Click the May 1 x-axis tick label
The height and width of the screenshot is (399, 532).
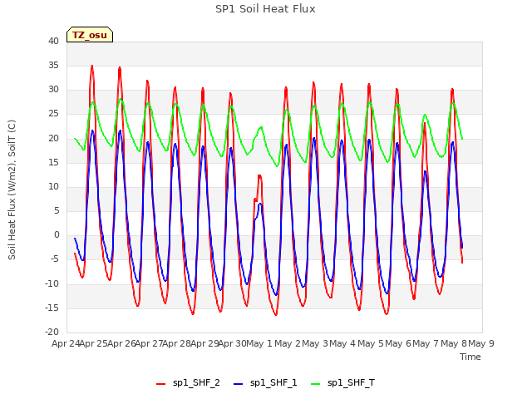pos(259,343)
